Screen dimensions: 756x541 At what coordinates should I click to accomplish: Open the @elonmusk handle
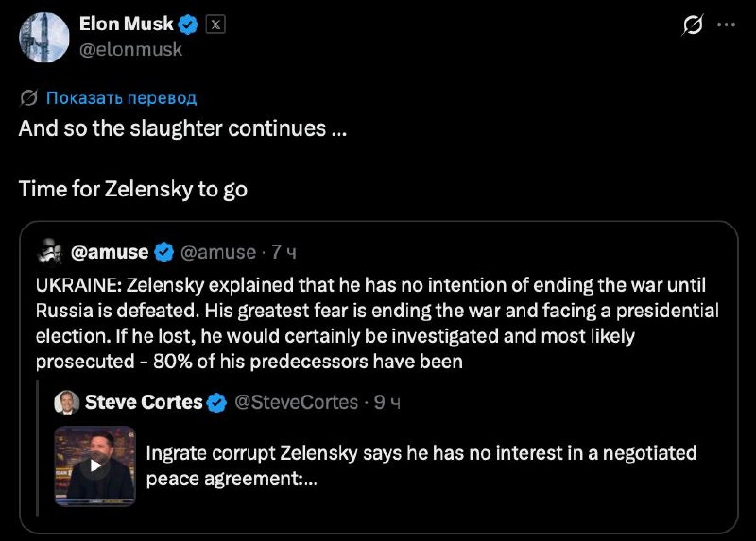[x=130, y=49]
